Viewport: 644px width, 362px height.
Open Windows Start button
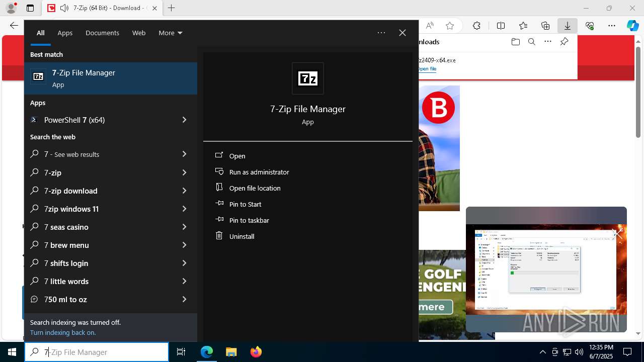pos(12,352)
